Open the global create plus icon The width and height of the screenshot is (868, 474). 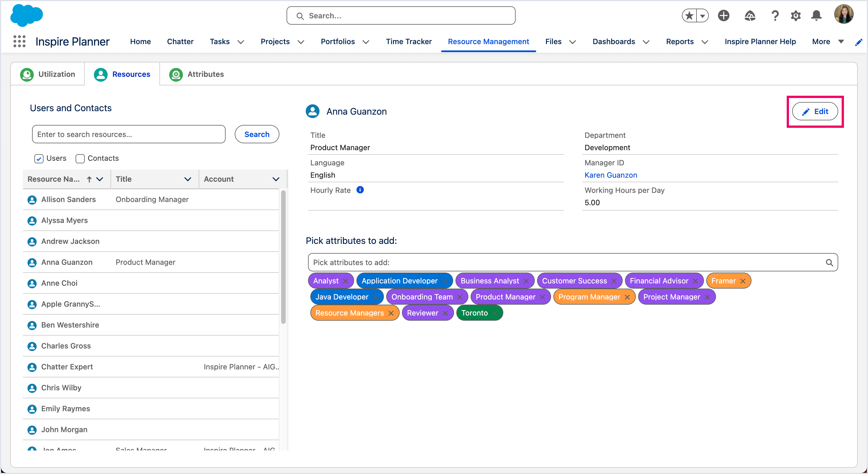(723, 15)
